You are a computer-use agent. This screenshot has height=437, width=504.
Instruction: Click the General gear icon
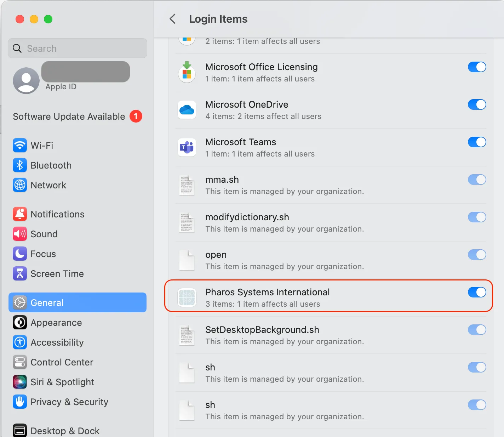(x=20, y=302)
